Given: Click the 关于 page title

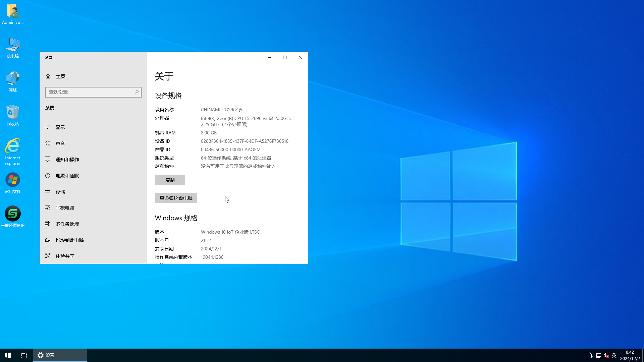Looking at the screenshot, I should click(164, 76).
